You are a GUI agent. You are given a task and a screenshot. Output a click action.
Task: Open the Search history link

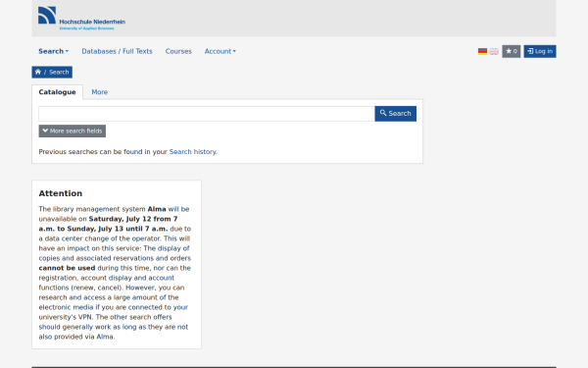click(x=192, y=152)
